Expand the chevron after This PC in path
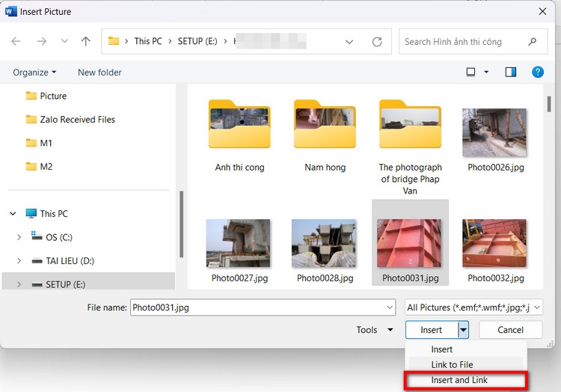Screen dimensions: 561x392 [x=170, y=41]
